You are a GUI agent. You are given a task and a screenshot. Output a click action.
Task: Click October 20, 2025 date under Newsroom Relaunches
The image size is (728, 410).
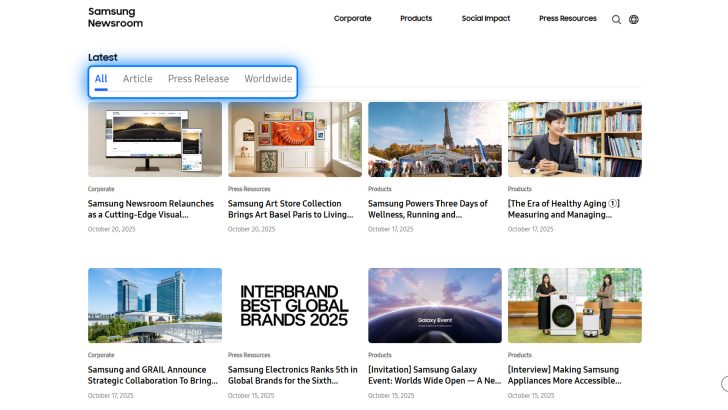(111, 229)
